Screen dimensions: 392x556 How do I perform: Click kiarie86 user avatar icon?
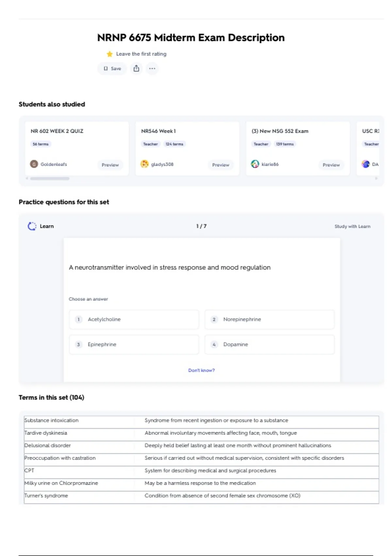click(x=255, y=164)
